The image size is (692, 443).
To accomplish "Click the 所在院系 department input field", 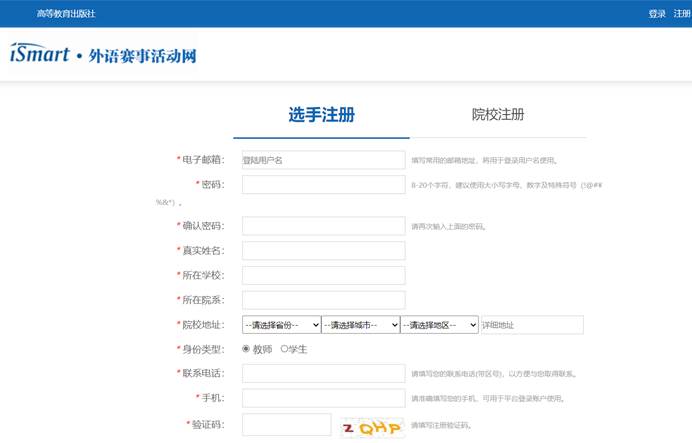I will [x=323, y=300].
